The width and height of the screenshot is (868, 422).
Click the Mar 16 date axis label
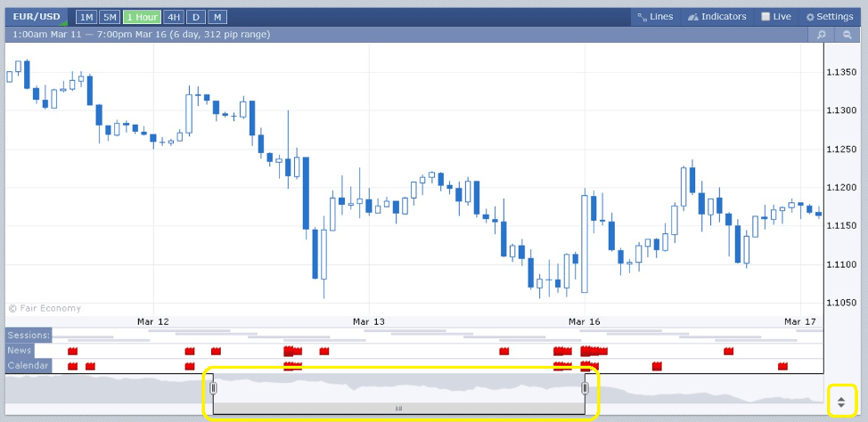tap(585, 321)
